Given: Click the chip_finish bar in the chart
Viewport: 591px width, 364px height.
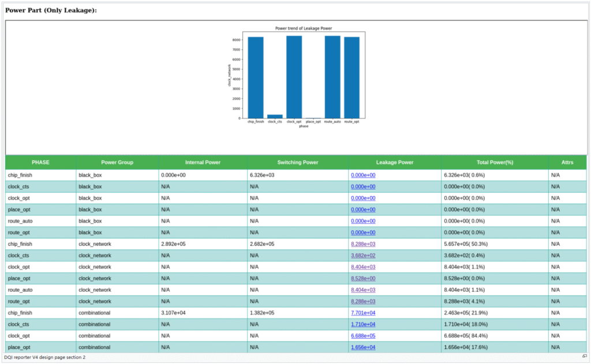Looking at the screenshot, I should click(x=256, y=78).
